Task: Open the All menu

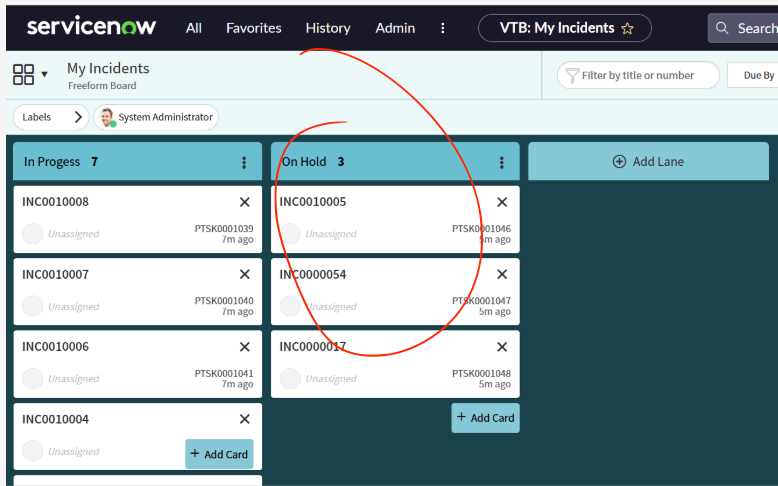Action: (x=194, y=28)
